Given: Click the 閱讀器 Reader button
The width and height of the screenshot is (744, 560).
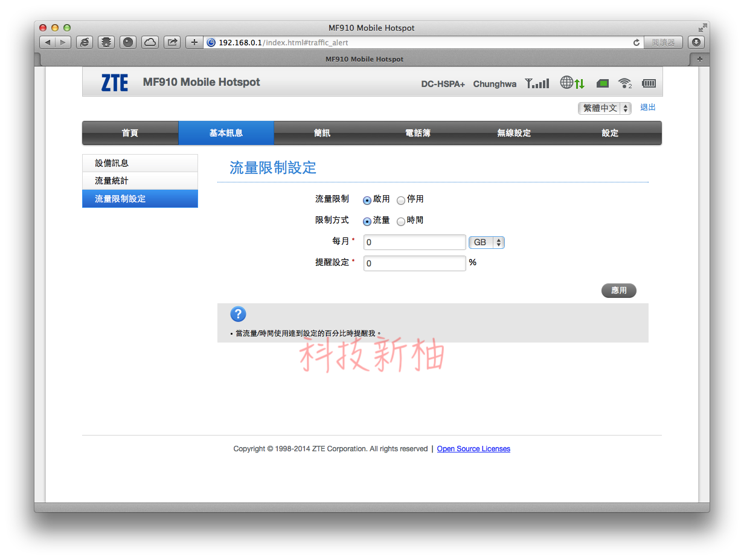Looking at the screenshot, I should point(663,43).
